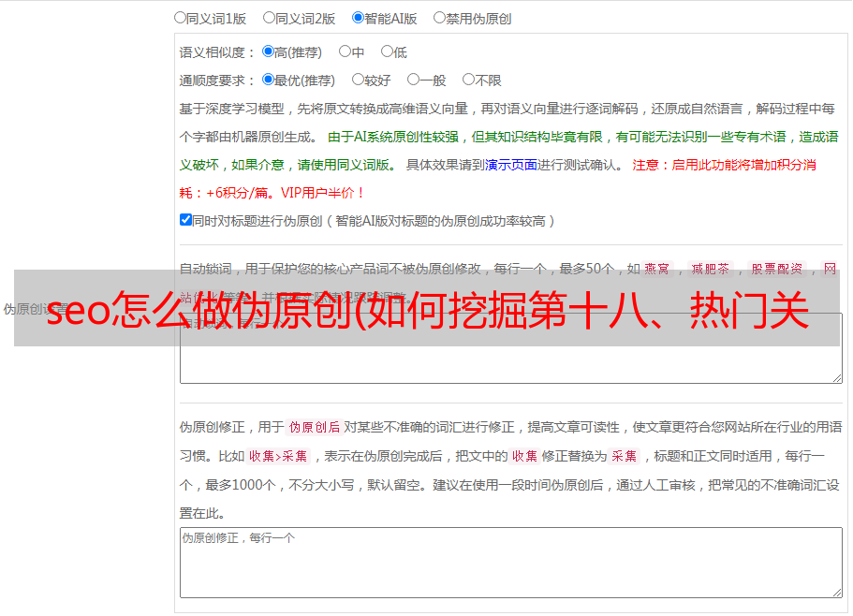The height and width of the screenshot is (616, 853).
Task: Click the 收集>采集 example tag
Action: (x=278, y=456)
